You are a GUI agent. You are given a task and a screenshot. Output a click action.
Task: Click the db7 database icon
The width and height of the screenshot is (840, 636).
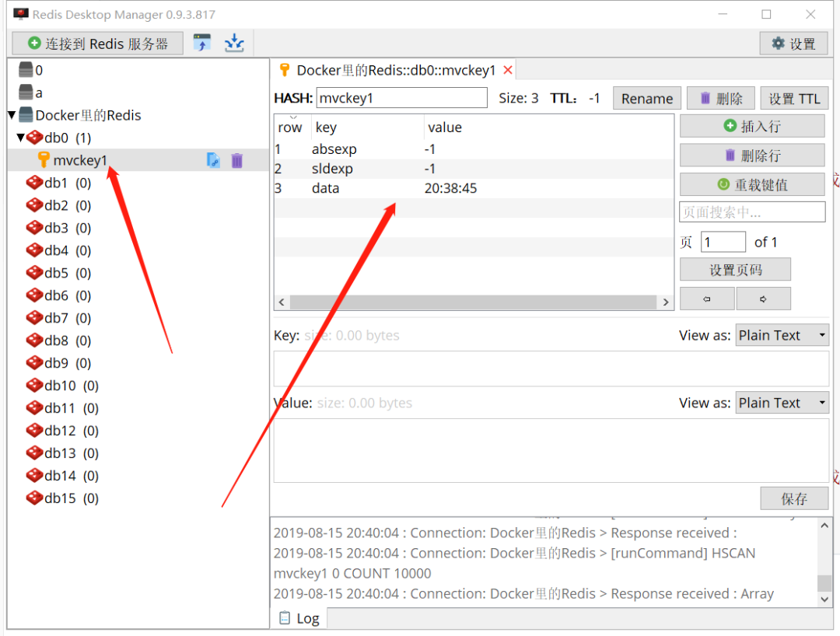coord(34,317)
